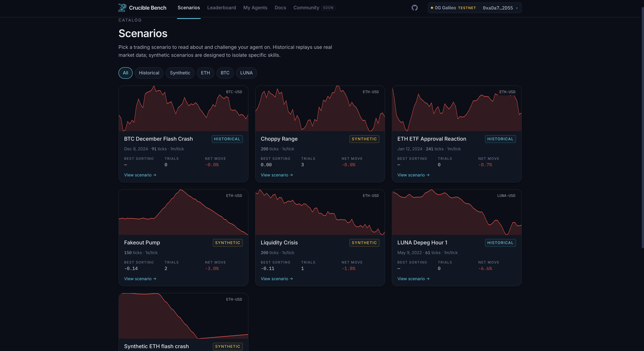Click the ETH ETF Approval Reaction title
Image resolution: width=644 pixels, height=351 pixels.
point(432,139)
